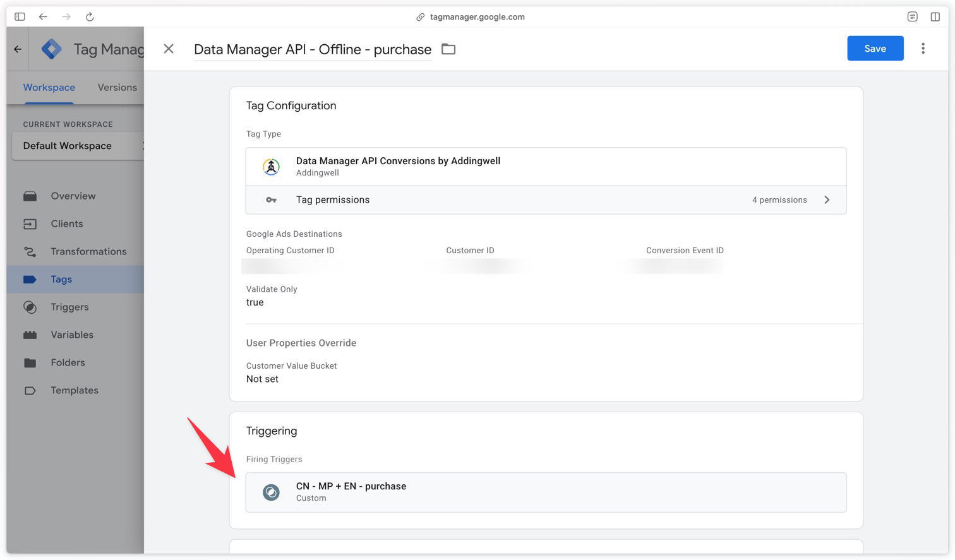Switch to the Versions tab
This screenshot has height=560, width=955.
click(117, 87)
